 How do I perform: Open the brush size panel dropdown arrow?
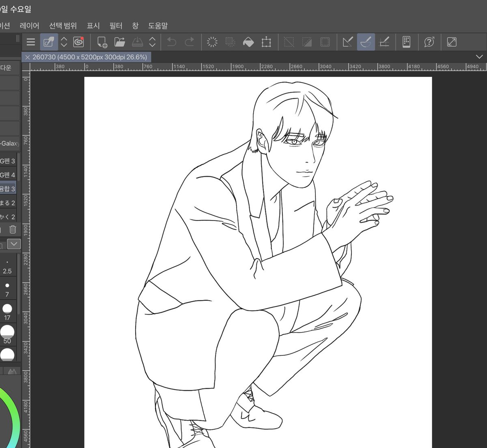(x=14, y=244)
